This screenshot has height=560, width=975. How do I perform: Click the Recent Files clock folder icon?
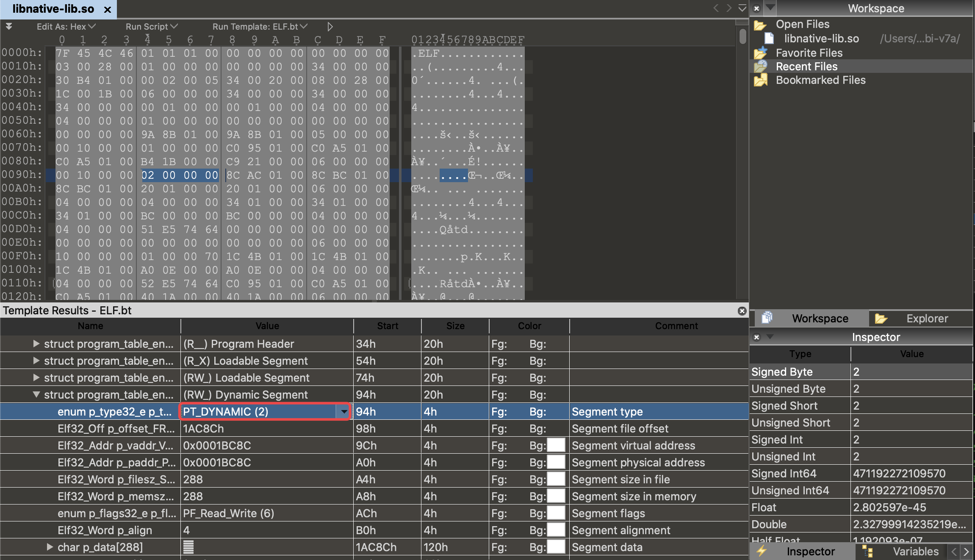[760, 67]
